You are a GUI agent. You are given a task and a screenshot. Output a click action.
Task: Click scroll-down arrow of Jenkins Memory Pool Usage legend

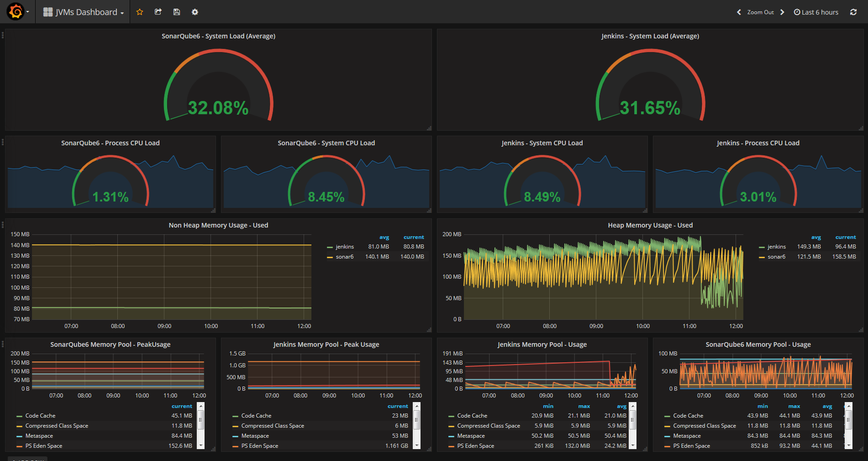pyautogui.click(x=632, y=445)
